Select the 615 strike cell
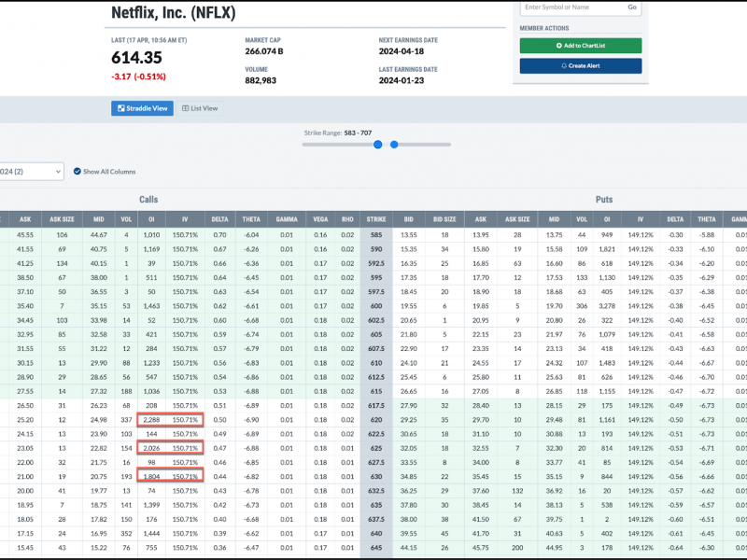The image size is (747, 560). tap(376, 391)
